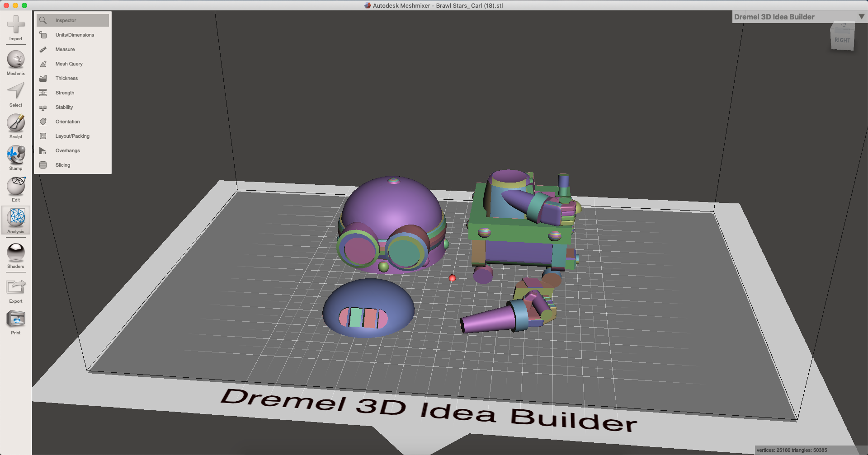Viewport: 868px width, 455px height.
Task: Click the Strength icon
Action: (43, 93)
